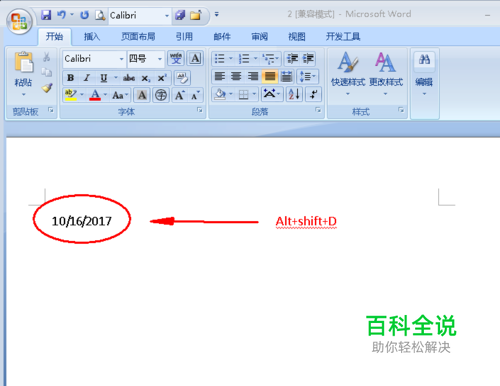Toggle italic formatting
The width and height of the screenshot is (500, 386).
click(x=87, y=78)
